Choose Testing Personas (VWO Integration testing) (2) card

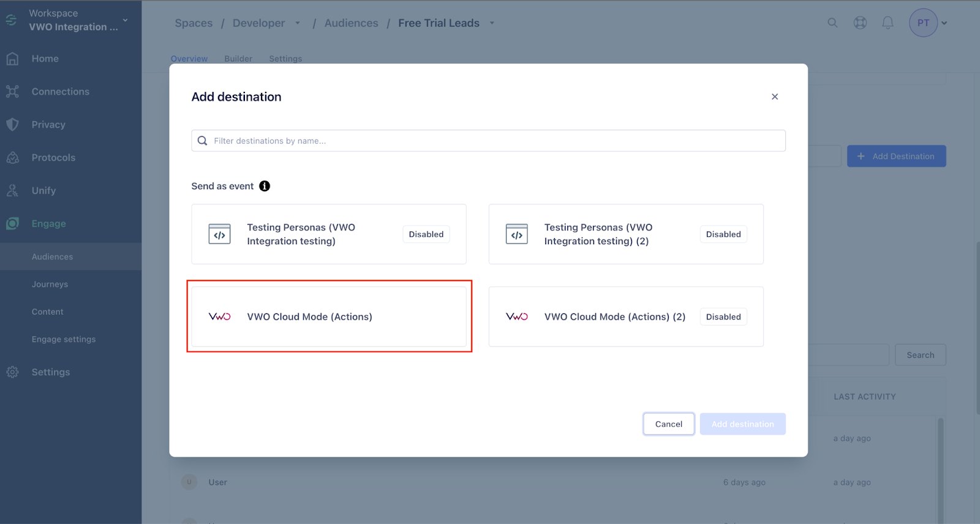[x=626, y=234]
